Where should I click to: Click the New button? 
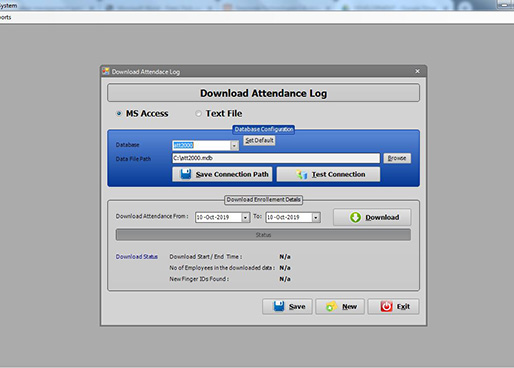(x=340, y=306)
